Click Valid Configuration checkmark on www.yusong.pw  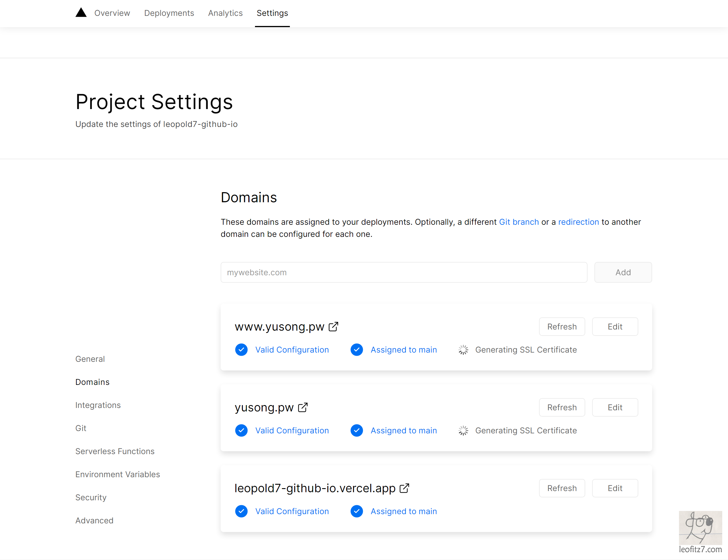point(241,350)
